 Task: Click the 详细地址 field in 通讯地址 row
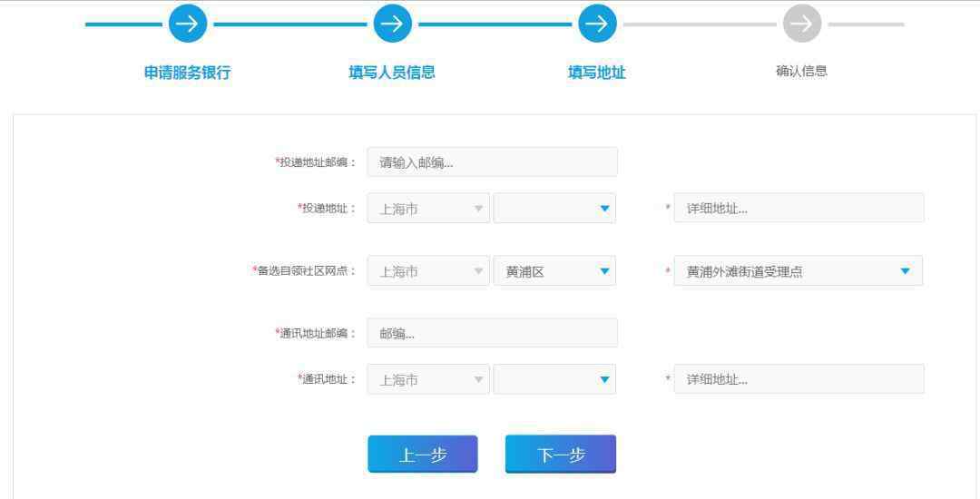click(799, 379)
